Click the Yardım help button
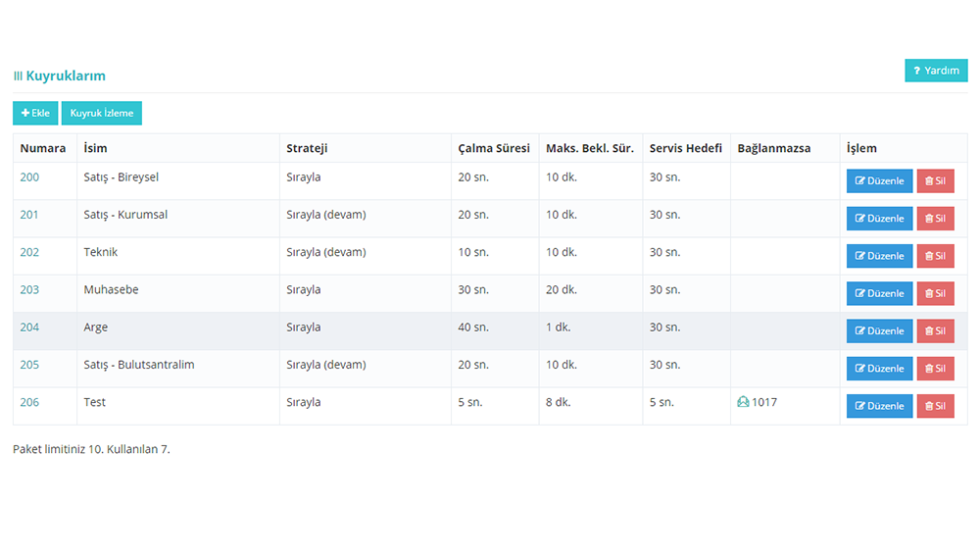Screen dimensions: 980x554 point(936,71)
